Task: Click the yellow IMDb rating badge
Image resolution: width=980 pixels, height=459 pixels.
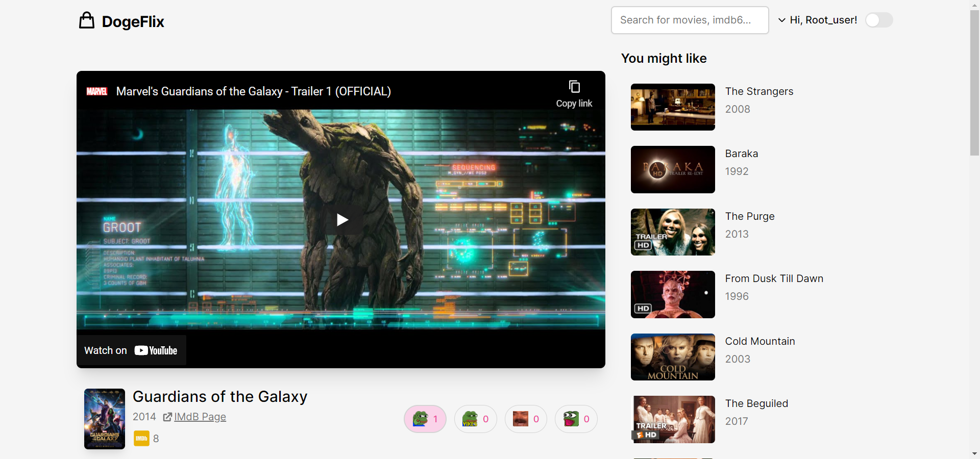Action: (x=141, y=439)
